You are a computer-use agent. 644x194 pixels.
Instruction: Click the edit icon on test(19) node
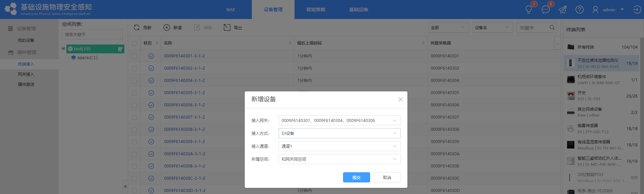pos(120,49)
